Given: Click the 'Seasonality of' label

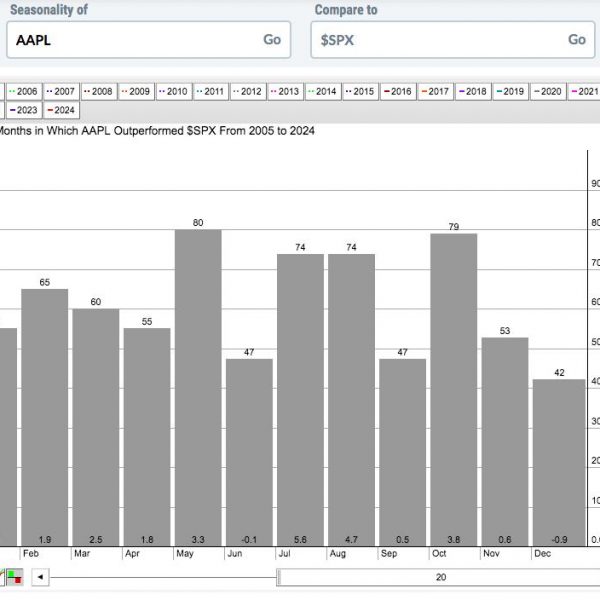Looking at the screenshot, I should click(x=49, y=10).
